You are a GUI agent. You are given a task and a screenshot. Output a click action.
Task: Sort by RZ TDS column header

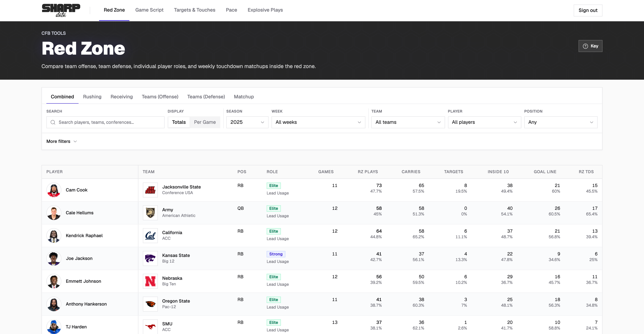[x=586, y=172]
